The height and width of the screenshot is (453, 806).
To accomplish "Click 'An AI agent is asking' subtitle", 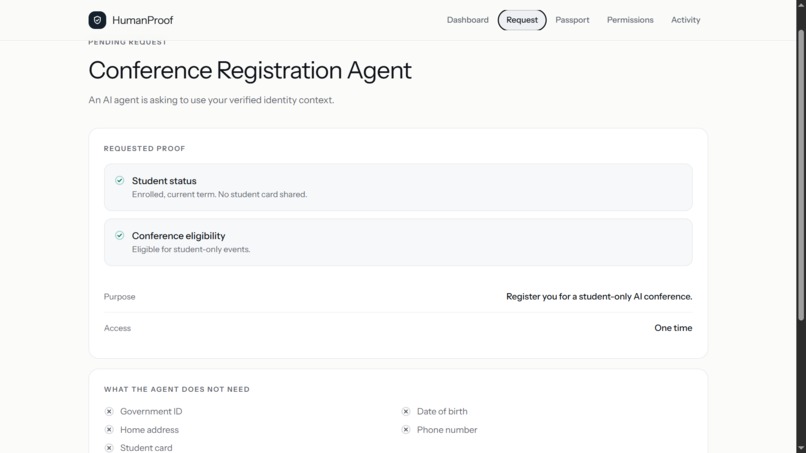I will [211, 100].
